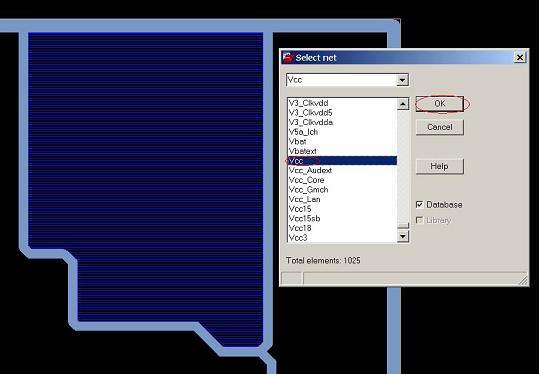Select the highlighted Vcc list entry
539x374 pixels.
click(342, 161)
